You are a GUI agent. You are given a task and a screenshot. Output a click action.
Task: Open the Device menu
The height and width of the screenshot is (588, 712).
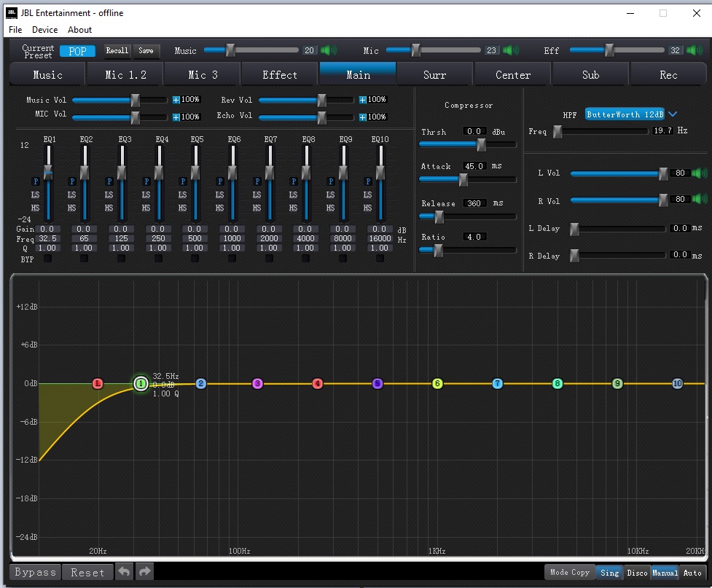(44, 30)
